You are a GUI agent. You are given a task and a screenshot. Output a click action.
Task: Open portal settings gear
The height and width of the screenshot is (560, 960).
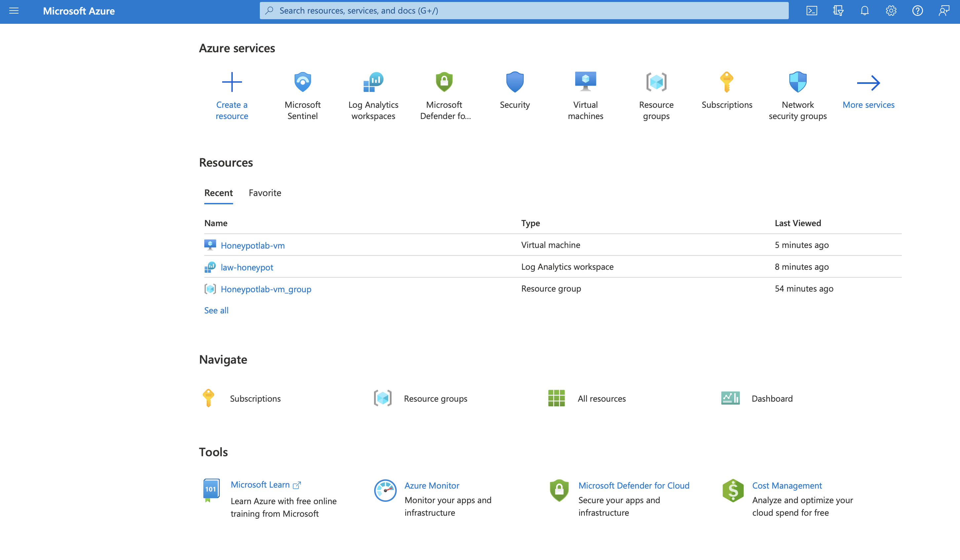pos(891,11)
